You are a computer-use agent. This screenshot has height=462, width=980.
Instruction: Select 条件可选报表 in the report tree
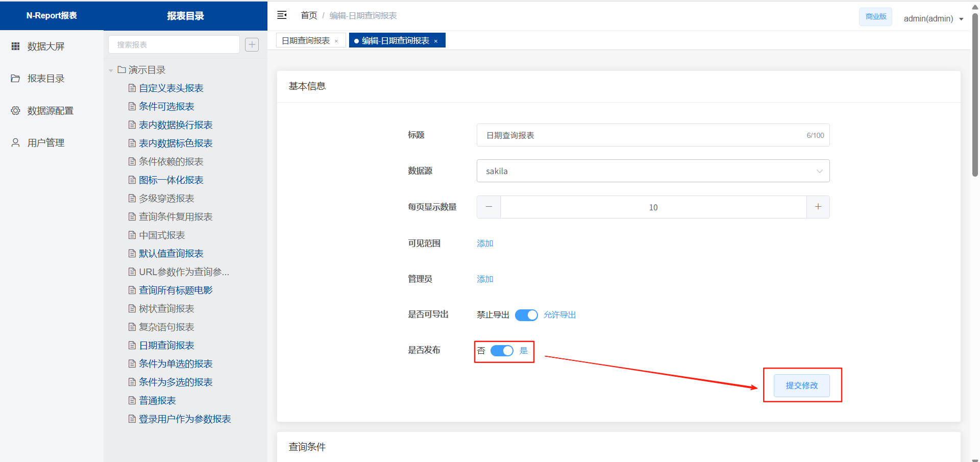point(166,106)
